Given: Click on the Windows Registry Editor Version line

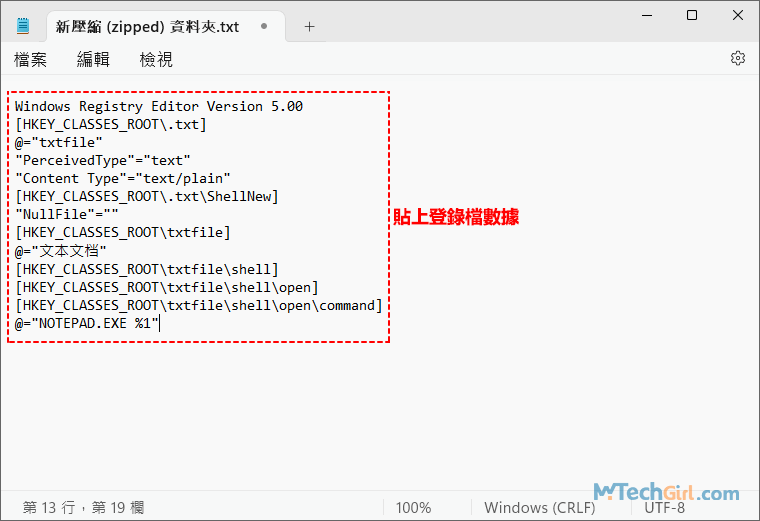Looking at the screenshot, I should pyautogui.click(x=158, y=106).
